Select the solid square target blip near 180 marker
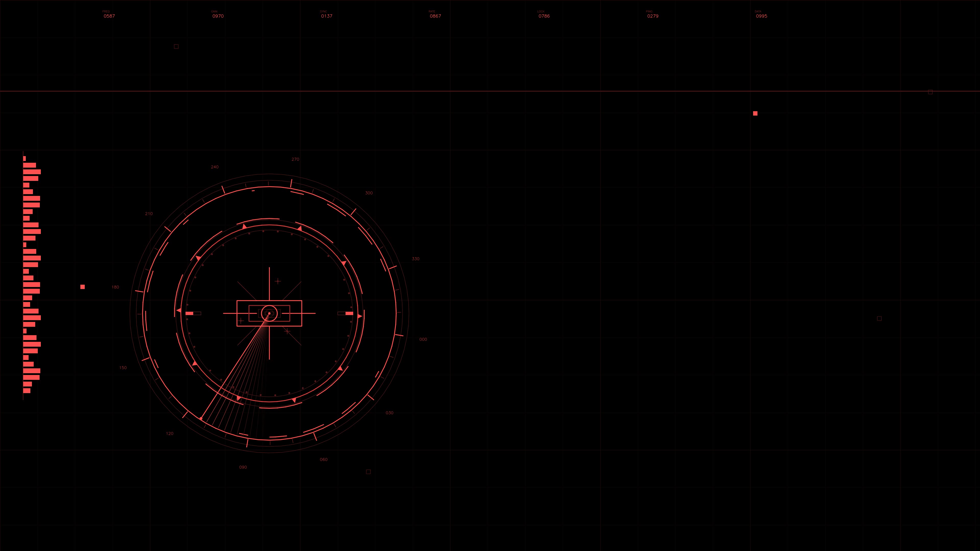This screenshot has height=551, width=980. click(82, 287)
